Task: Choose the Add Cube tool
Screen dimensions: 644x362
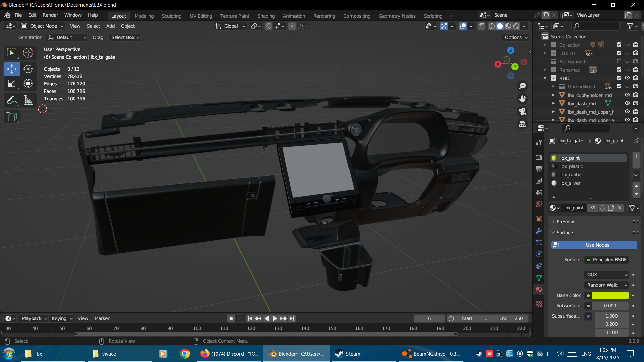Action: pyautogui.click(x=11, y=117)
